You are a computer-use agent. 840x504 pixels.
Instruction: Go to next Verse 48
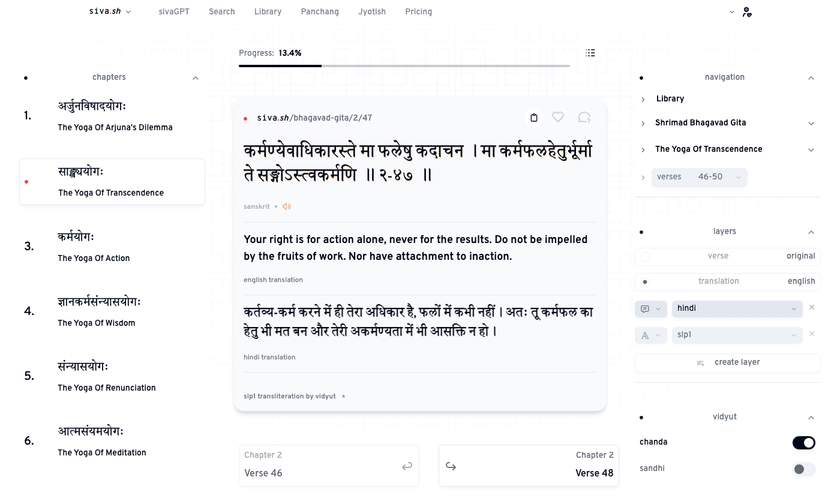(x=529, y=466)
